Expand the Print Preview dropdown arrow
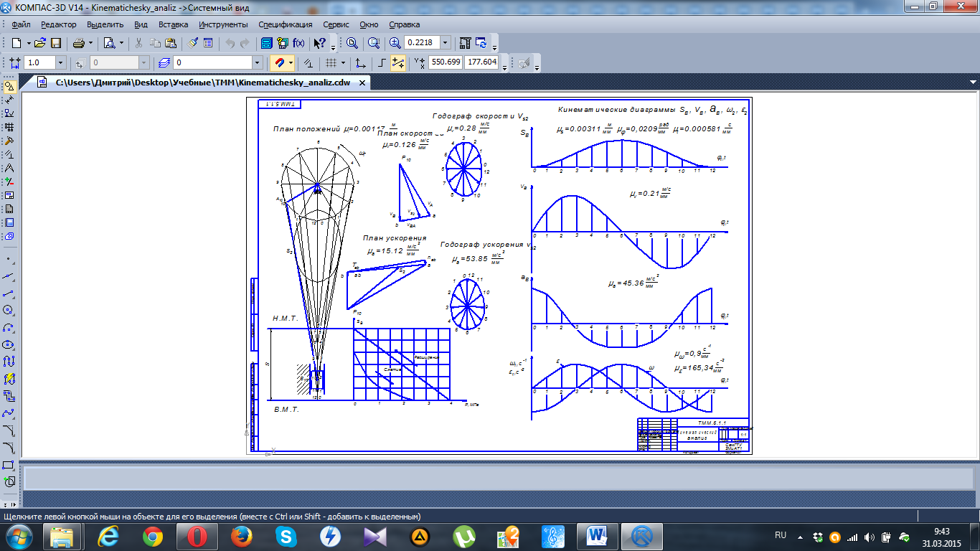980x551 pixels. [121, 43]
